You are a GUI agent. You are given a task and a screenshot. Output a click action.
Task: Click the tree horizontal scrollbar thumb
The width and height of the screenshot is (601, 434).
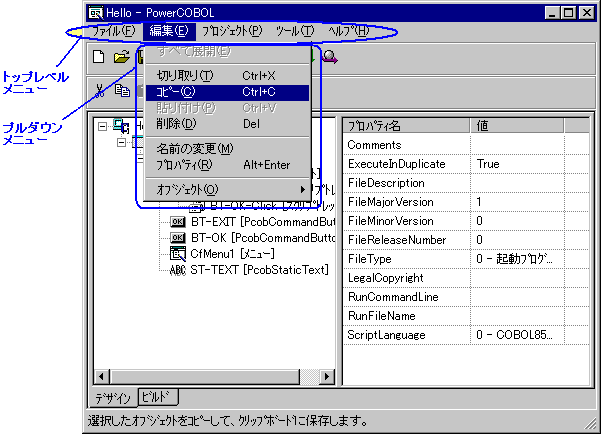click(205, 376)
